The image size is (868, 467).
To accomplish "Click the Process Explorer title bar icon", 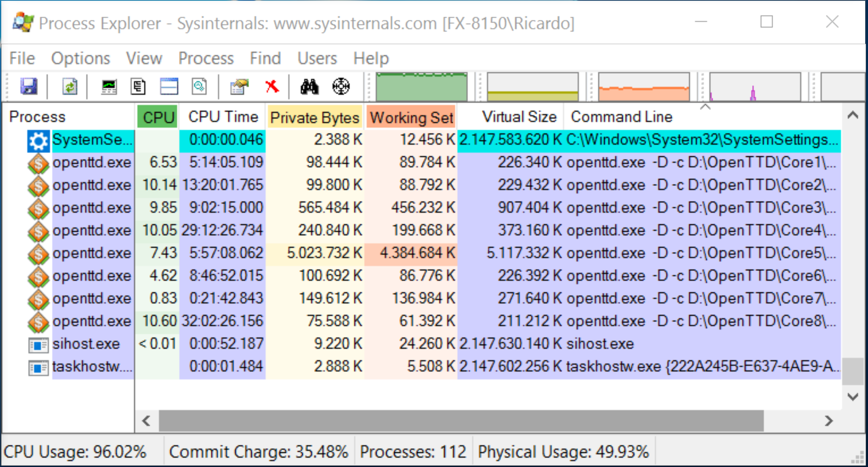I will tap(23, 23).
